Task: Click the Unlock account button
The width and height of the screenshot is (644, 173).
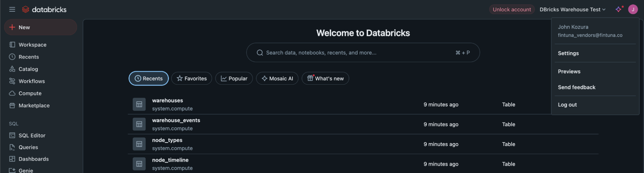Action: click(x=512, y=9)
